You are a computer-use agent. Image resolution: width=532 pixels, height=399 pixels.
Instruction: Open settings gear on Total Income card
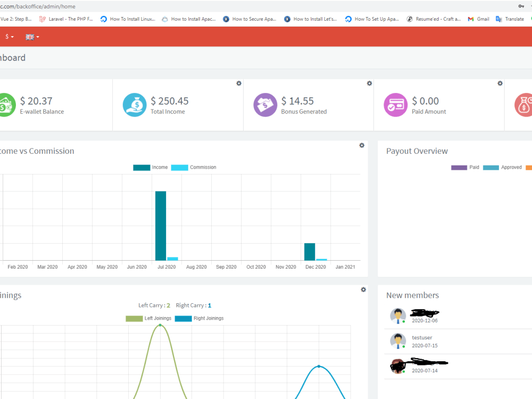(239, 84)
